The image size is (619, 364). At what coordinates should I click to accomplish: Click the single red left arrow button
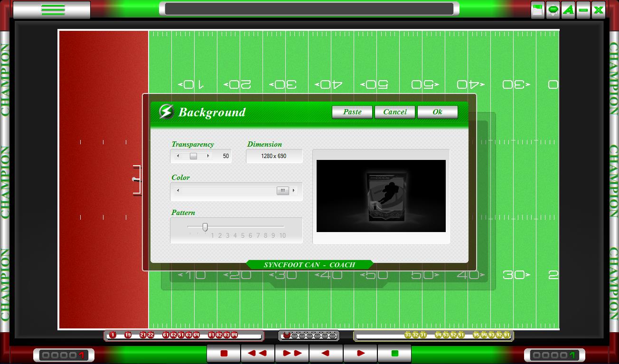click(326, 354)
